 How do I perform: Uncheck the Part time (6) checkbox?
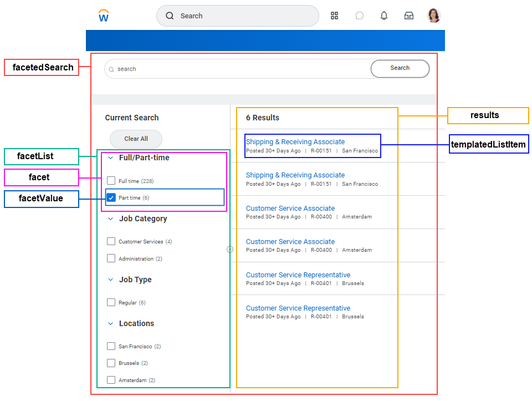(x=111, y=197)
